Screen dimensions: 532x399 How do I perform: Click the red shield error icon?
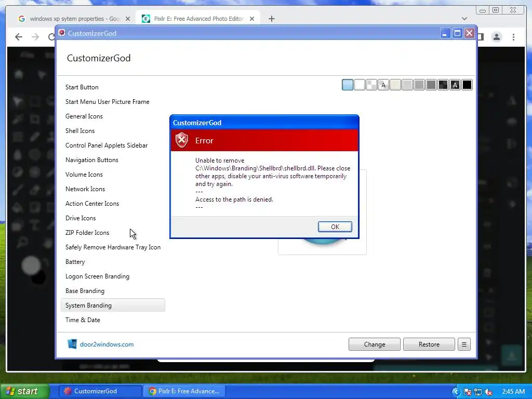click(182, 140)
